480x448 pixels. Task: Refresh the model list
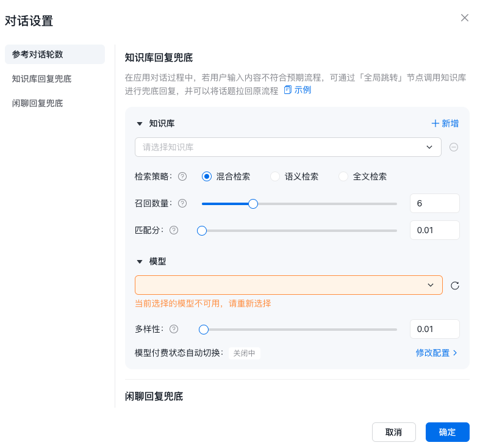coord(454,286)
